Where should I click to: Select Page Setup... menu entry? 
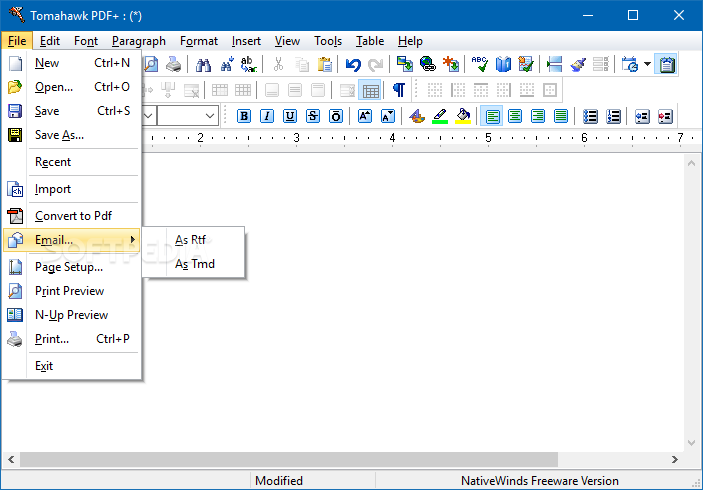tap(72, 267)
